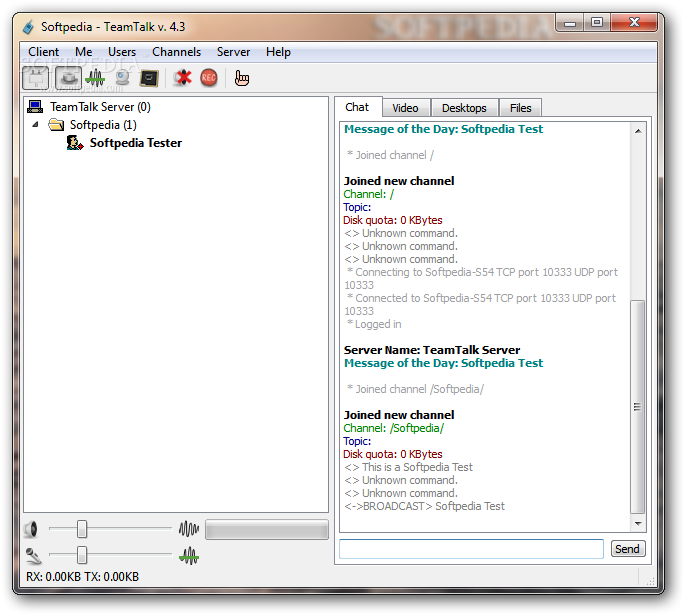The width and height of the screenshot is (685, 615).
Task: Open the Help menu
Action: click(x=278, y=52)
